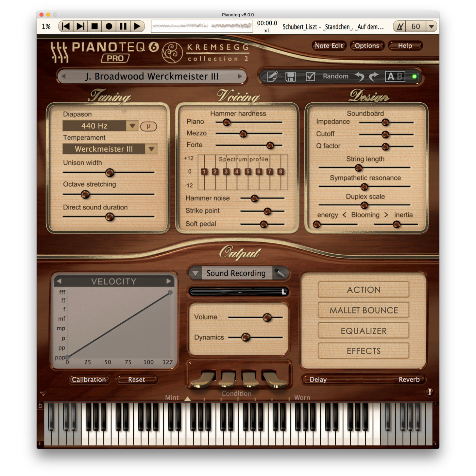The width and height of the screenshot is (476, 476).
Task: Toggle the A/B preset comparison switch
Action: pos(395,76)
